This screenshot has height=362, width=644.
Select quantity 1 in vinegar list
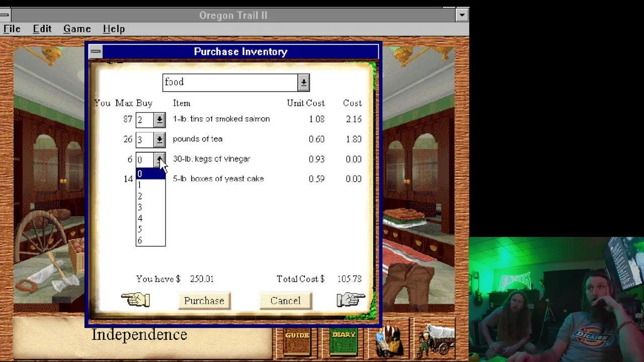[x=150, y=185]
